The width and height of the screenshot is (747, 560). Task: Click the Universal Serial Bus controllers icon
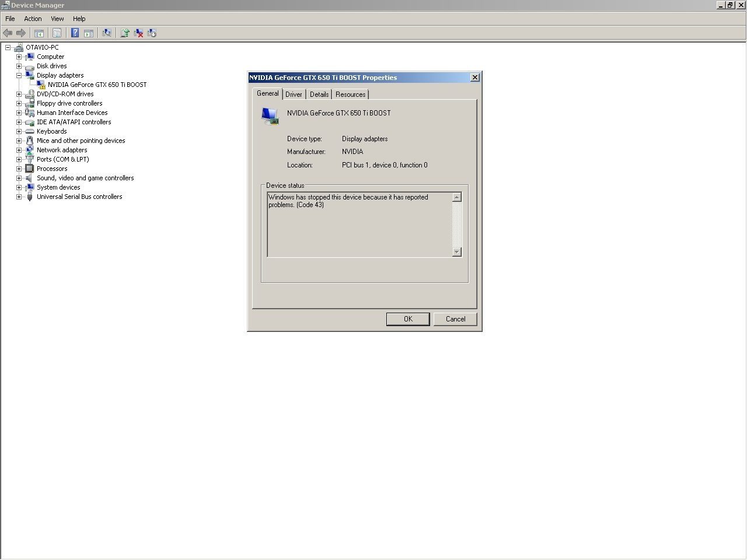[30, 197]
